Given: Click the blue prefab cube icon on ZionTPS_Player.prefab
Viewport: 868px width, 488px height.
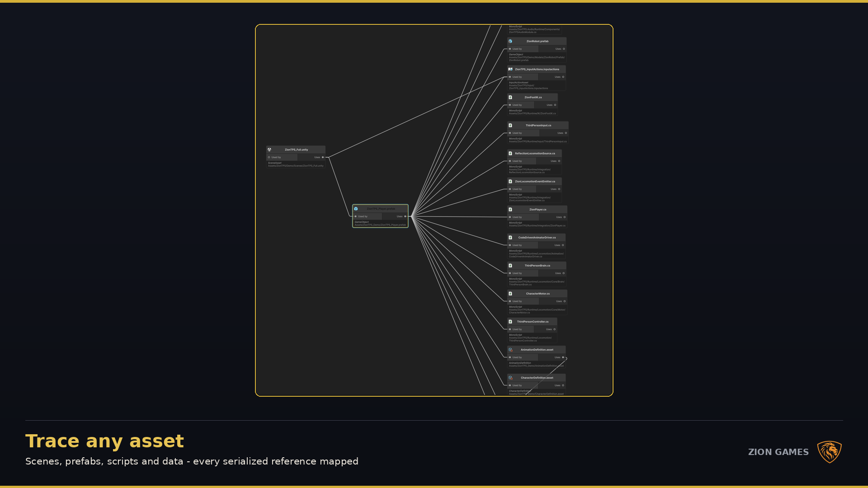Looking at the screenshot, I should 356,209.
